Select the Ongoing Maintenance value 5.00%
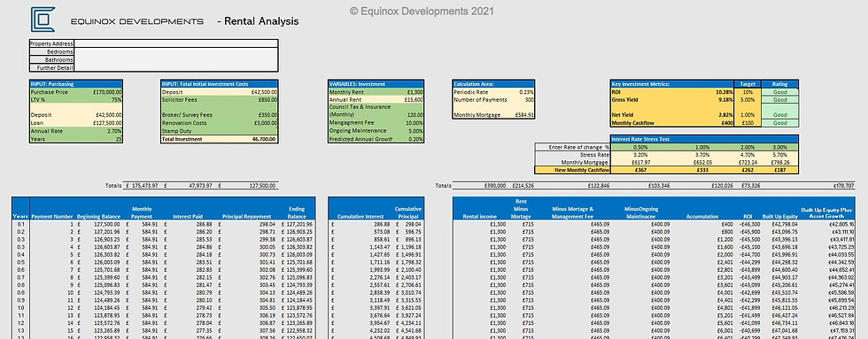The image size is (868, 339). 416,131
